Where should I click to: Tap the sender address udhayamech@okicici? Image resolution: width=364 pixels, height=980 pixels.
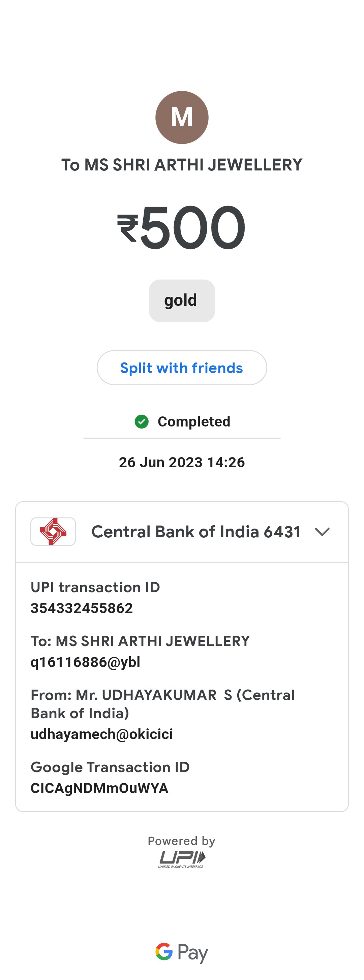[x=102, y=734]
